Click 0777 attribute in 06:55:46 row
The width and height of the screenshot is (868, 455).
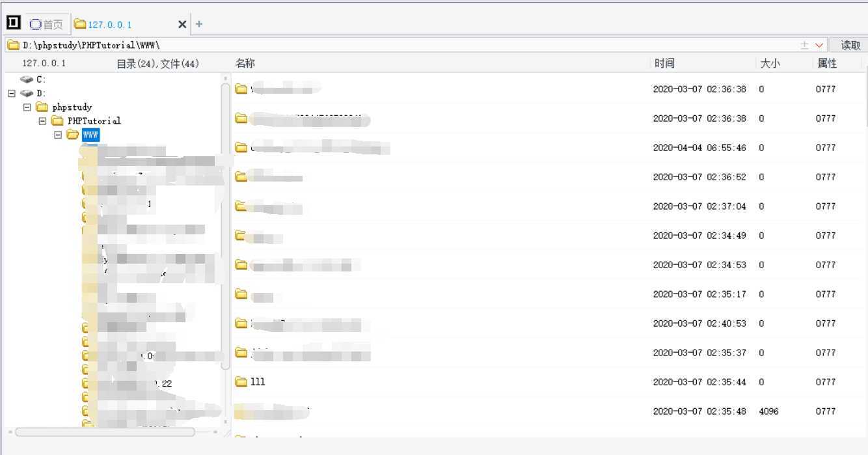tap(826, 148)
